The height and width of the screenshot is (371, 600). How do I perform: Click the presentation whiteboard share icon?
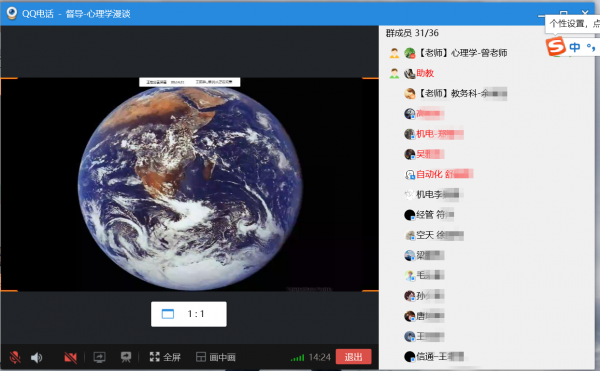pos(126,357)
